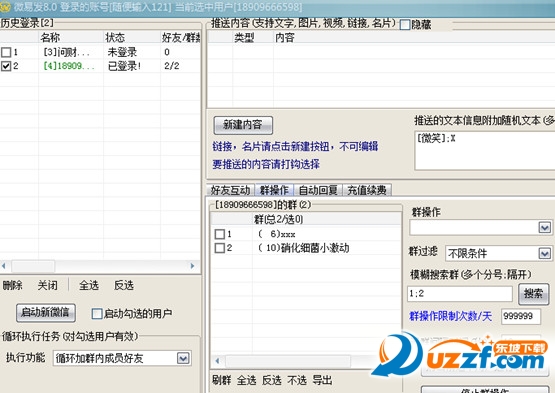The width and height of the screenshot is (555, 393).
Task: Switch to the 群操作 tab
Action: [x=274, y=190]
